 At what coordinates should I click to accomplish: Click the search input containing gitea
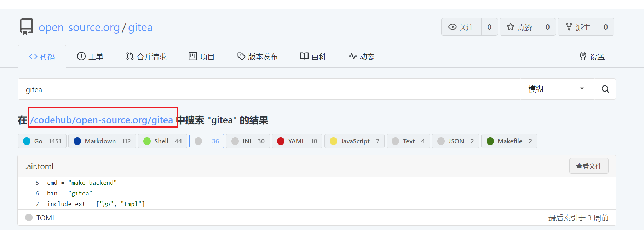coord(269,89)
